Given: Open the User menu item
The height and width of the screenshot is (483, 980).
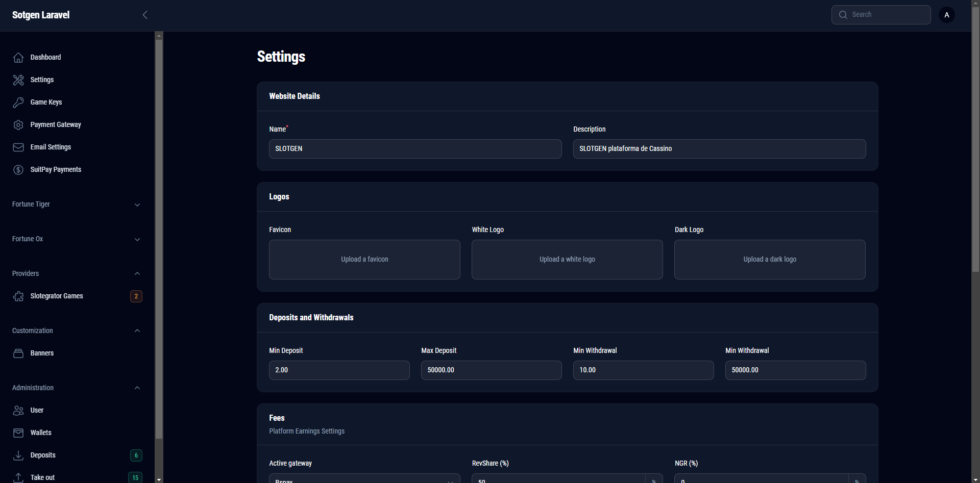Looking at the screenshot, I should pyautogui.click(x=37, y=411).
